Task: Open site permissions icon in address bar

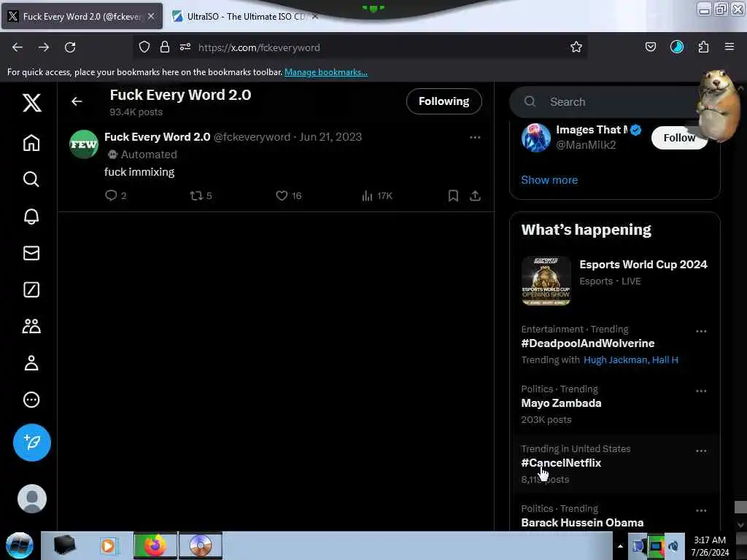Action: point(185,47)
